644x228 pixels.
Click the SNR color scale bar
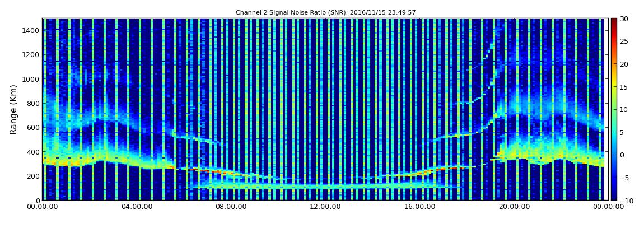coord(614,109)
